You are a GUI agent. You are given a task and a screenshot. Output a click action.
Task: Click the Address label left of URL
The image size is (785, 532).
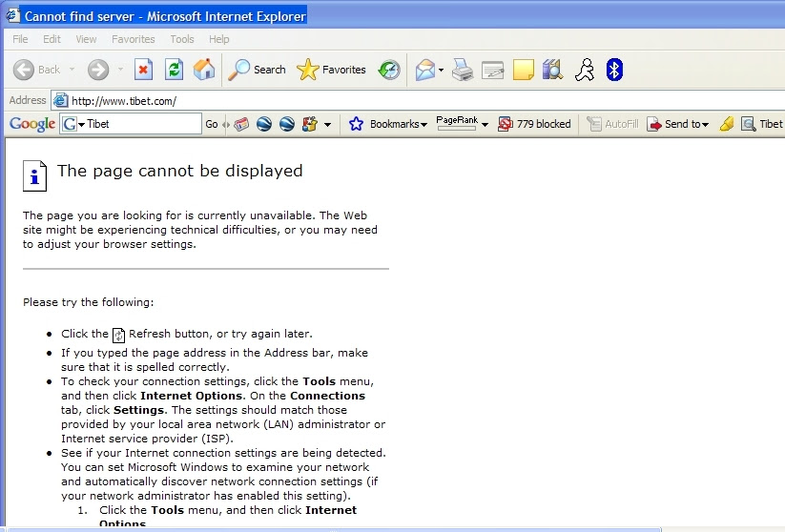click(x=28, y=100)
